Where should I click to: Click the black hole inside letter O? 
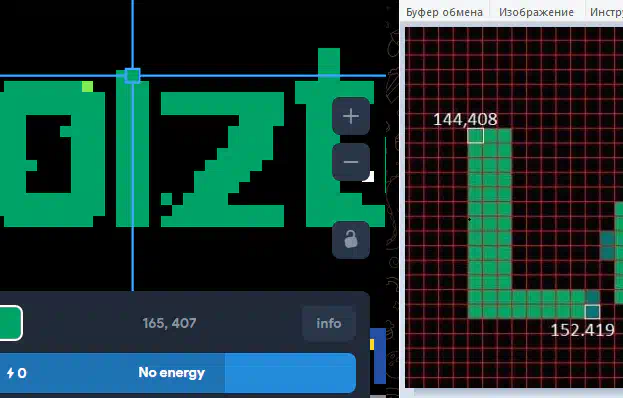48,154
